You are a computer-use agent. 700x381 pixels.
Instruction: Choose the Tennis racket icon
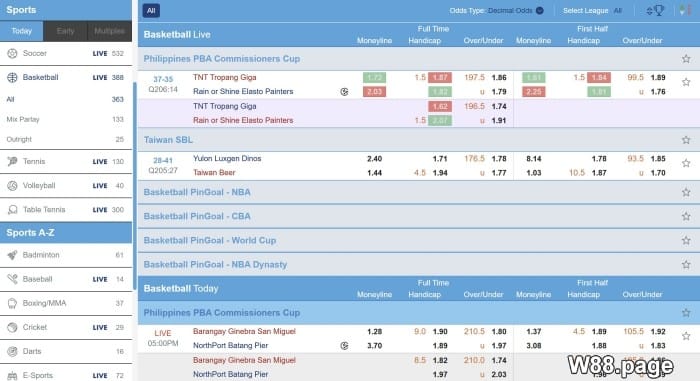[x=12, y=162]
